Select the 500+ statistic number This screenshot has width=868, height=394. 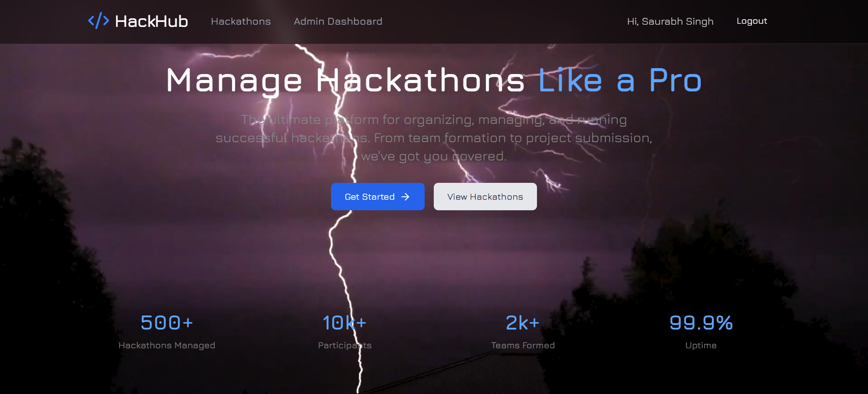pos(167,323)
